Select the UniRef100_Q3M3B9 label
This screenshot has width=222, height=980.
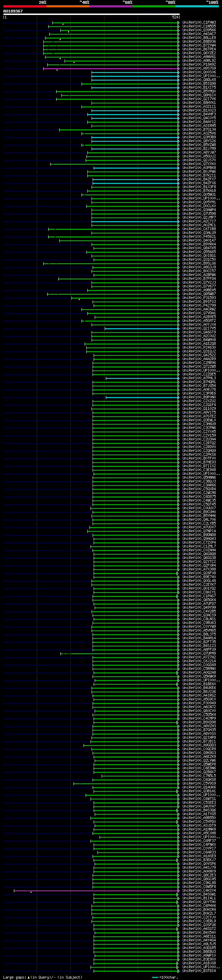pyautogui.click(x=199, y=137)
